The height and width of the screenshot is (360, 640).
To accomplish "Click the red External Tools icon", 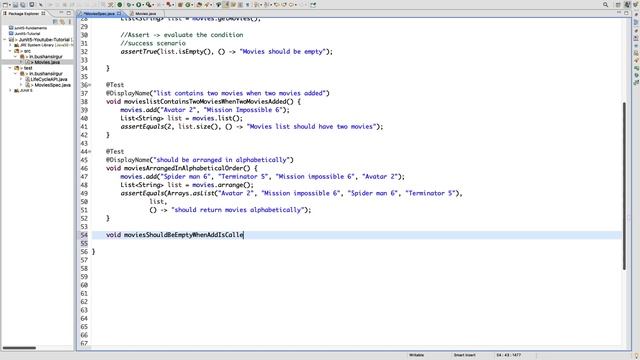I will 169,5.
